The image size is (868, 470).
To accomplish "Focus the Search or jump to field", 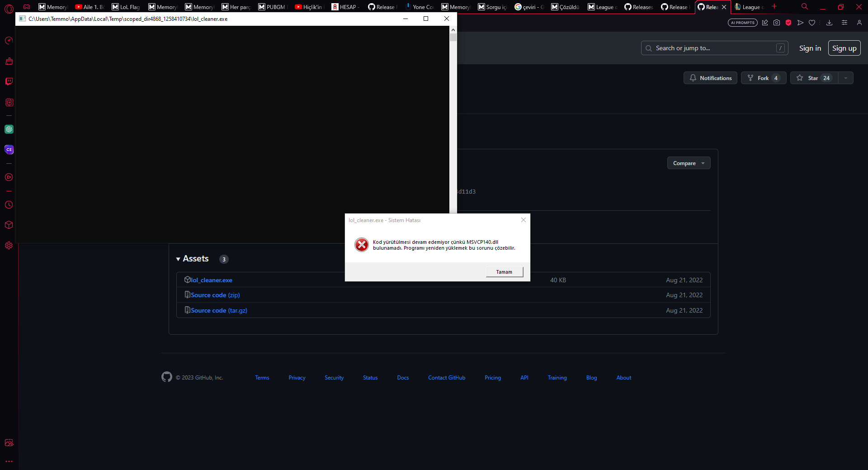I will [714, 48].
